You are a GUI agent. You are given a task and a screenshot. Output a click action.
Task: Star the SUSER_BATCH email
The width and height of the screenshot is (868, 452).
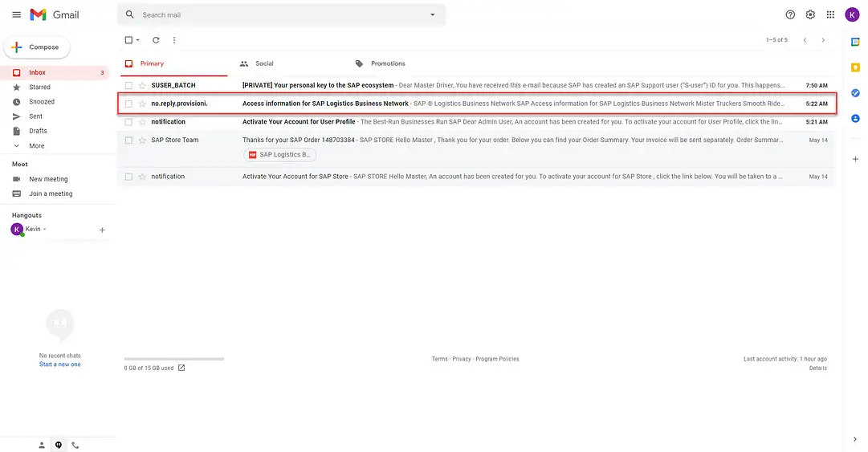(x=142, y=85)
